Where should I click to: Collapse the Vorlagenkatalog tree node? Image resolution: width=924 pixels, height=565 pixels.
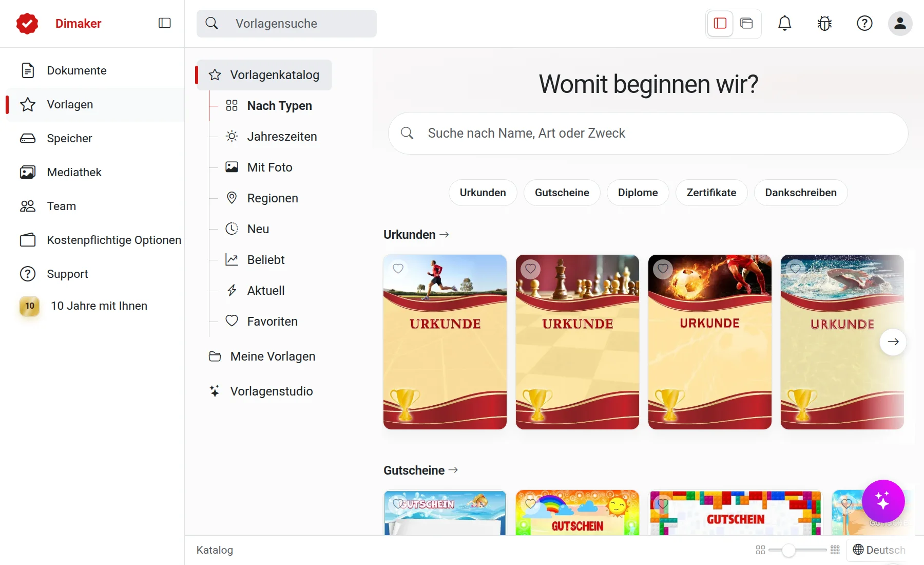tap(264, 75)
